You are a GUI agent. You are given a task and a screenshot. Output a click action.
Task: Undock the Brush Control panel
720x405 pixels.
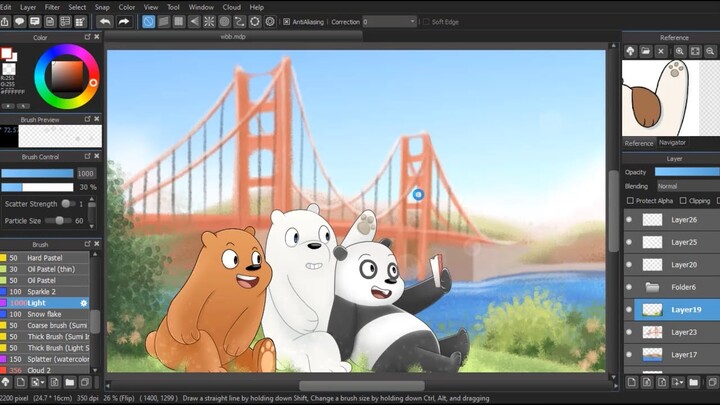tap(87, 156)
